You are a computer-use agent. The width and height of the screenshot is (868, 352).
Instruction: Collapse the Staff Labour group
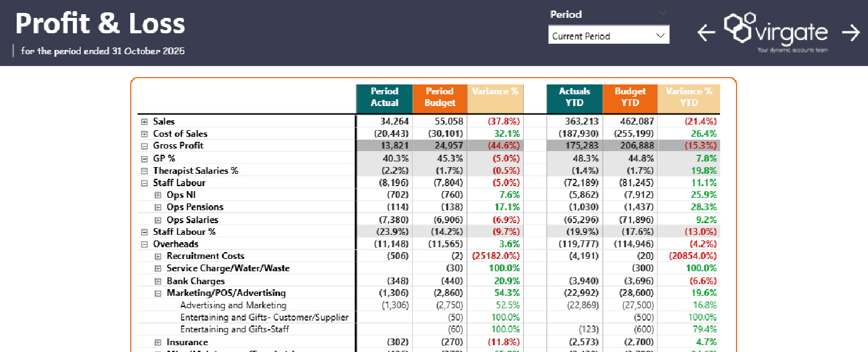coord(144,183)
